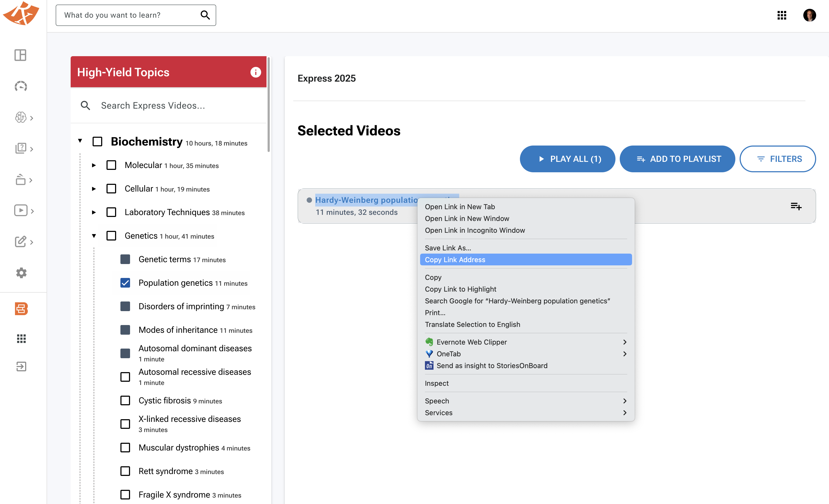
Task: Open the notes editor sidebar icon
Action: [21, 242]
